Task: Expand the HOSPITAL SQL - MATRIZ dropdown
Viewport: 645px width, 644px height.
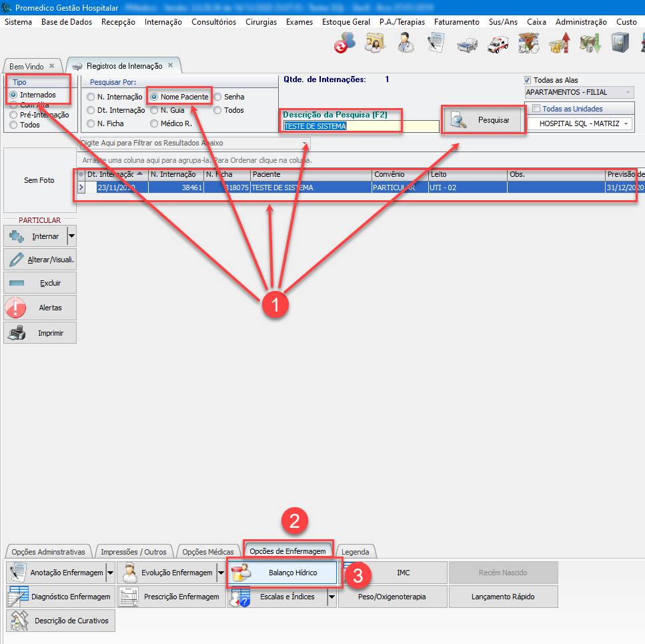Action: pyautogui.click(x=626, y=123)
